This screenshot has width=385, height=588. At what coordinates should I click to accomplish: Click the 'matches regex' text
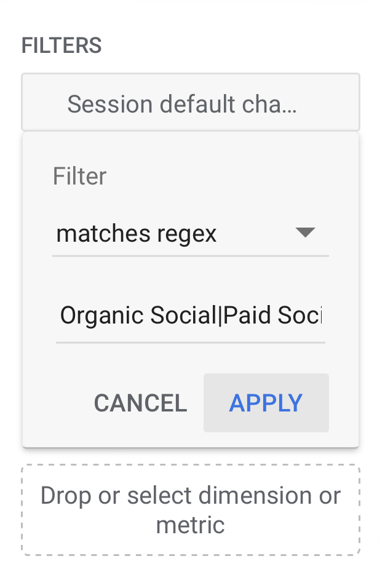click(x=137, y=234)
